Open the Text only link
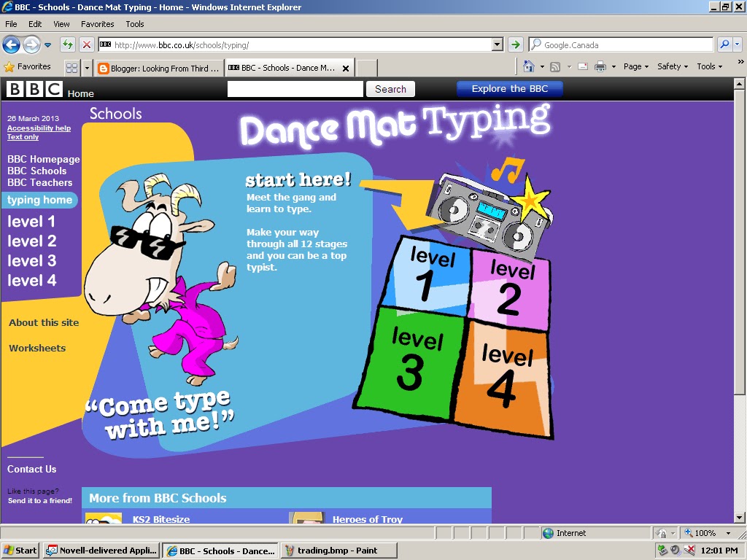747x560 pixels. pyautogui.click(x=23, y=136)
